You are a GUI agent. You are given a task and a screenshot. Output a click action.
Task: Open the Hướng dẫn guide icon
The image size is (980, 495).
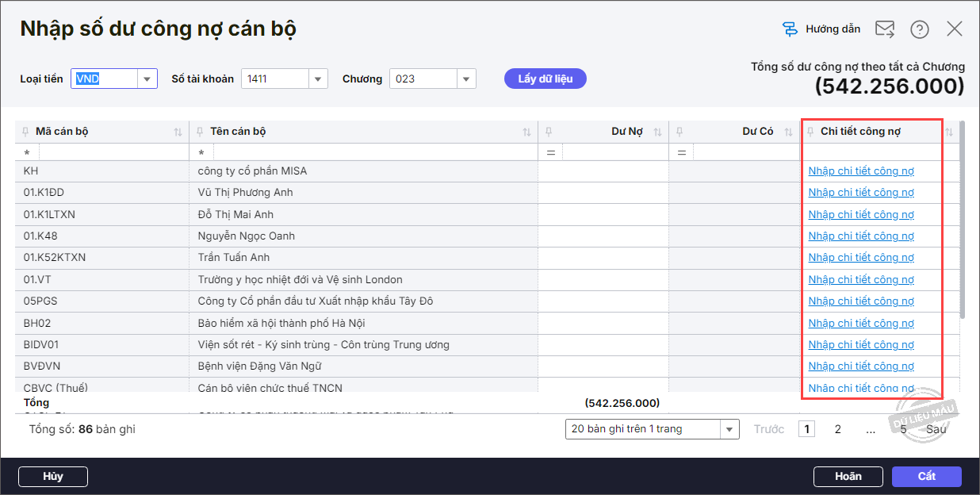790,29
